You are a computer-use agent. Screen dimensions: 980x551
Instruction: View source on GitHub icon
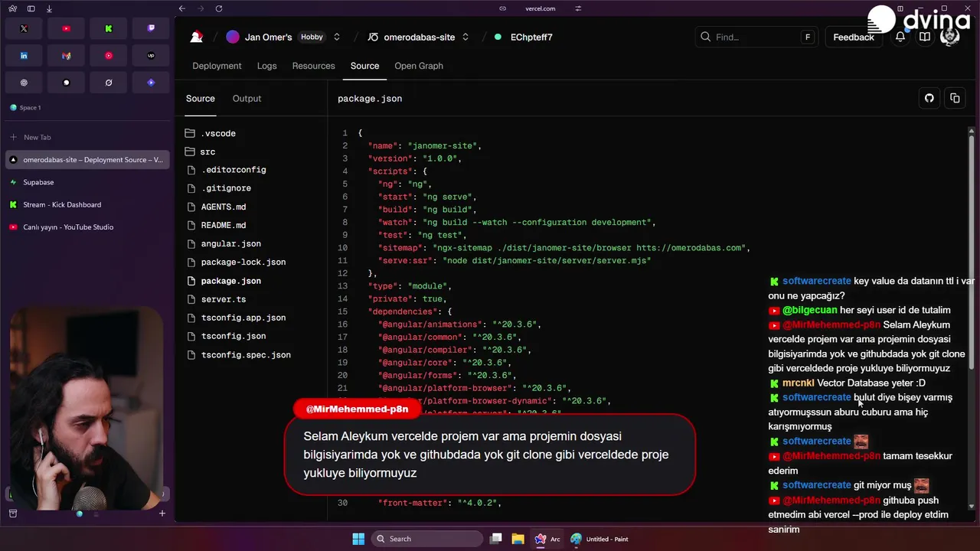929,98
